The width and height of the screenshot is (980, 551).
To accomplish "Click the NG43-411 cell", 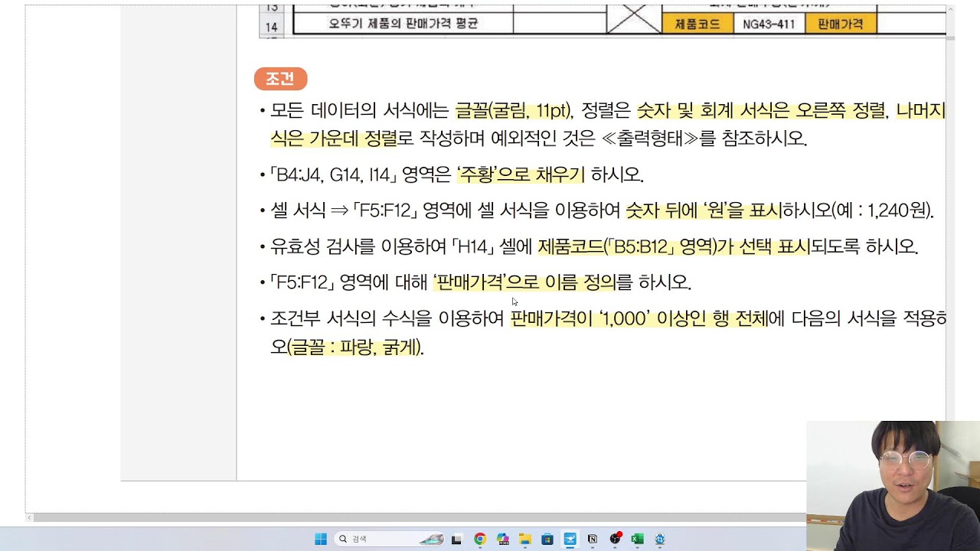I will [x=769, y=24].
